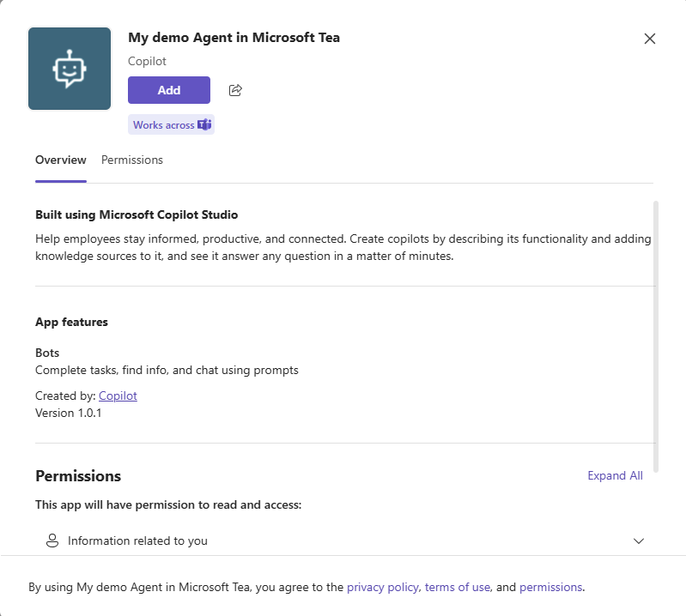Click the Version 1.0.1 text
The image size is (686, 616).
pyautogui.click(x=68, y=414)
